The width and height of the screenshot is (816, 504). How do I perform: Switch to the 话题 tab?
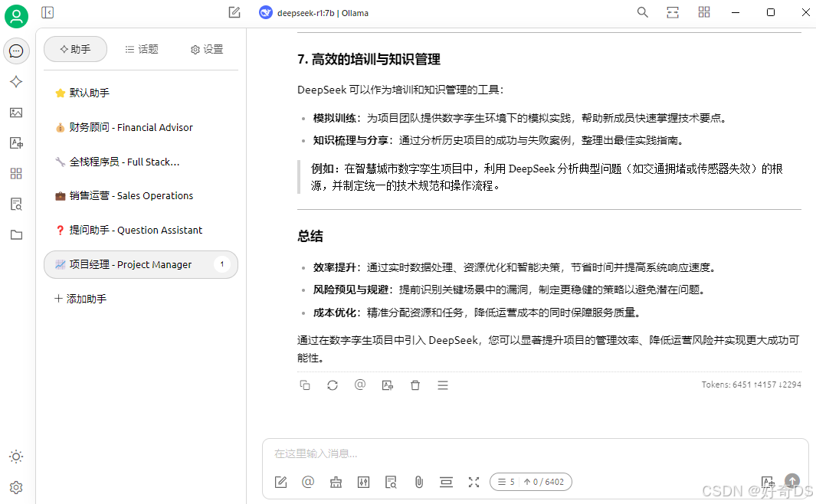coord(142,49)
